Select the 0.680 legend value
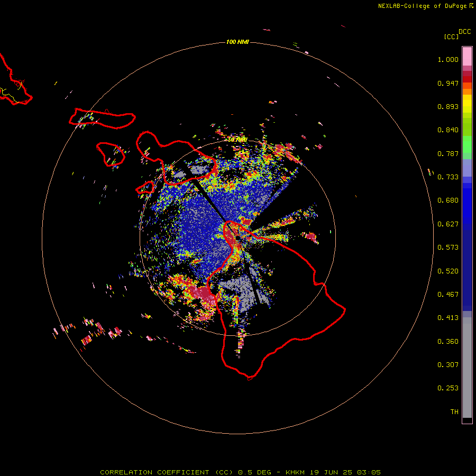Image resolution: width=476 pixels, height=476 pixels. (448, 200)
